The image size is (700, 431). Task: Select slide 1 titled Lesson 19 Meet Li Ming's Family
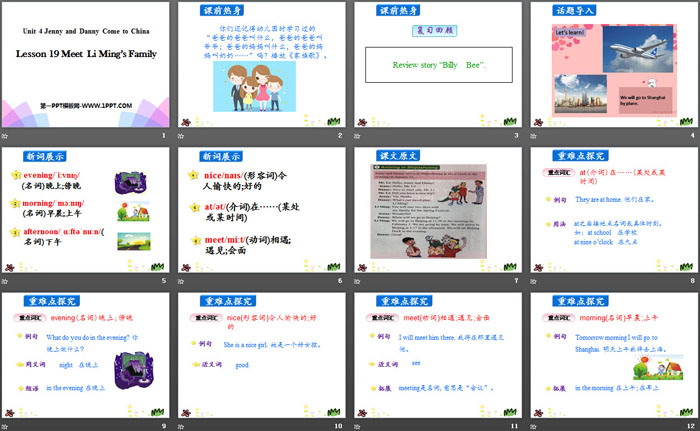click(85, 64)
